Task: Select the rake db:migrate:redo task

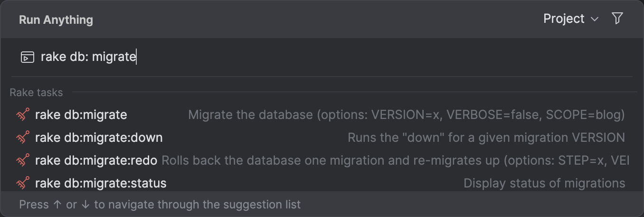Action: tap(96, 160)
